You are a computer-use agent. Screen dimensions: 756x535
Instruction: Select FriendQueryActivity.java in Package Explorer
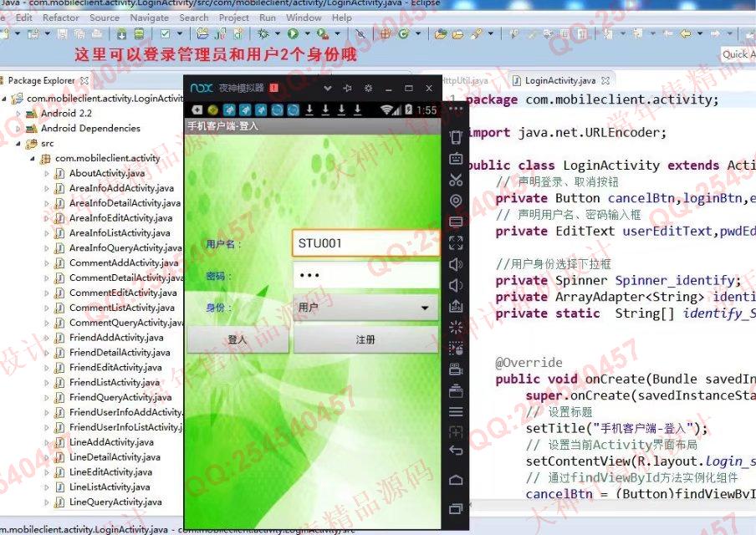120,398
